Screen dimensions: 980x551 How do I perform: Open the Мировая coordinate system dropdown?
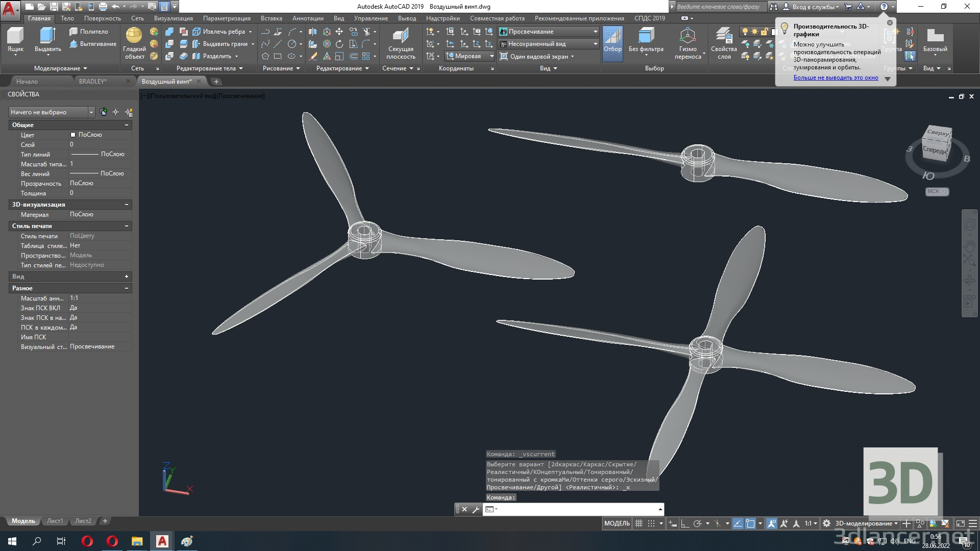pos(470,56)
